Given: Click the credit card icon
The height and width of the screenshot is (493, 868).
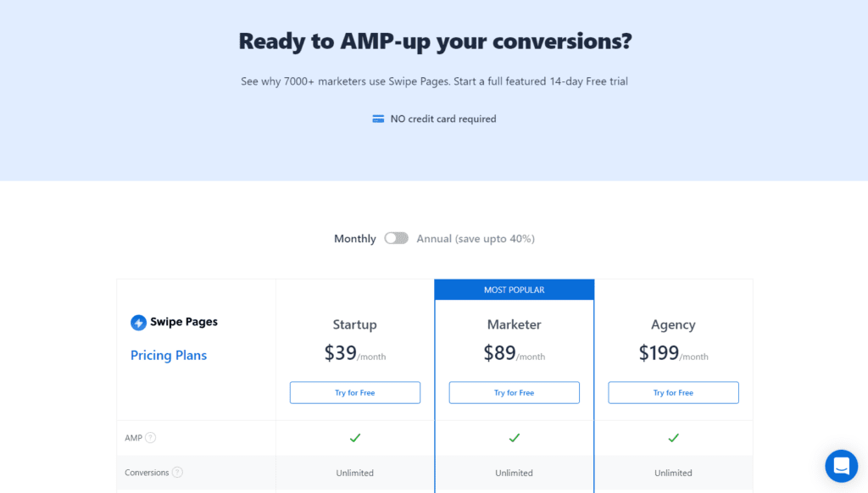Looking at the screenshot, I should (378, 119).
